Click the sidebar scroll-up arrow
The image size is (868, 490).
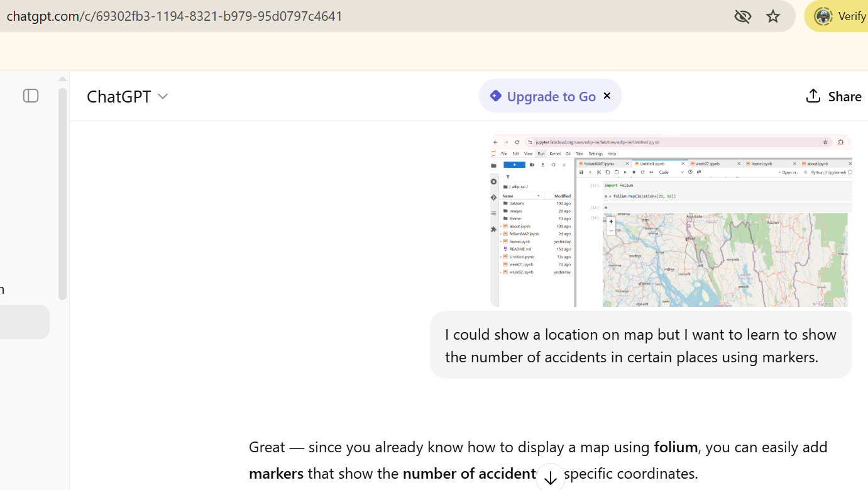tap(62, 79)
